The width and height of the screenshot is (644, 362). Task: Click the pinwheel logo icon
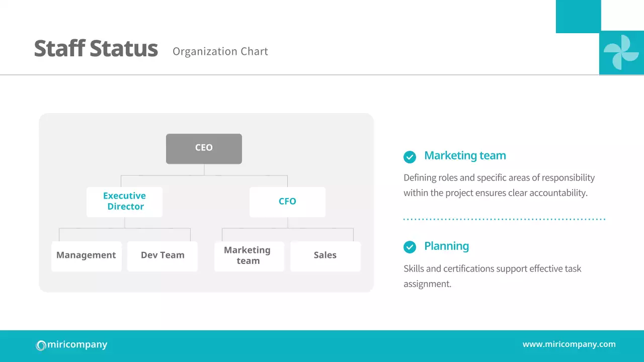click(621, 52)
